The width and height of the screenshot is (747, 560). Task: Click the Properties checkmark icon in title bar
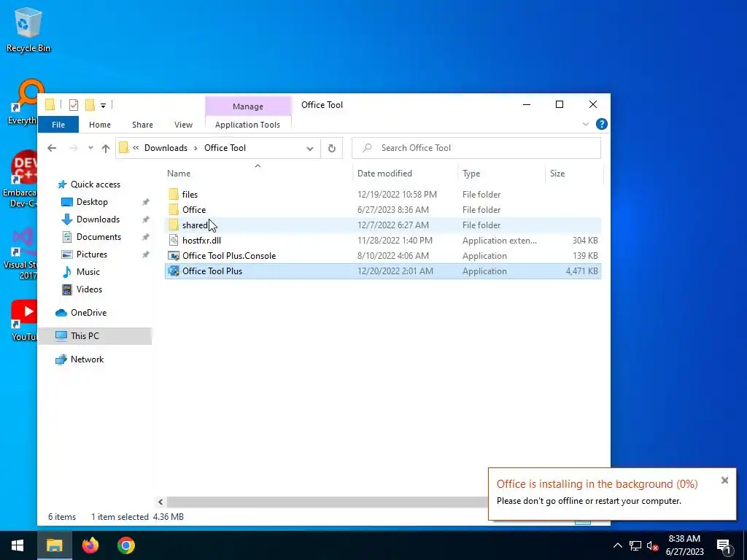[x=74, y=105]
